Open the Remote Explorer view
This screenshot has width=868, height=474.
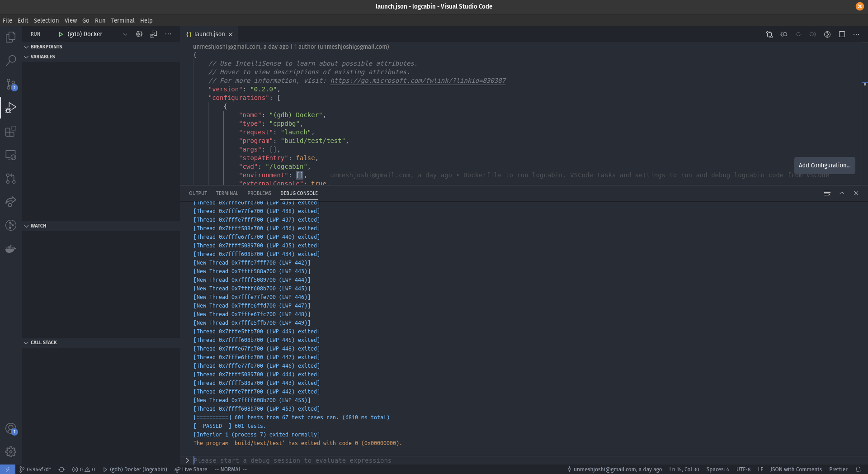pos(11,155)
